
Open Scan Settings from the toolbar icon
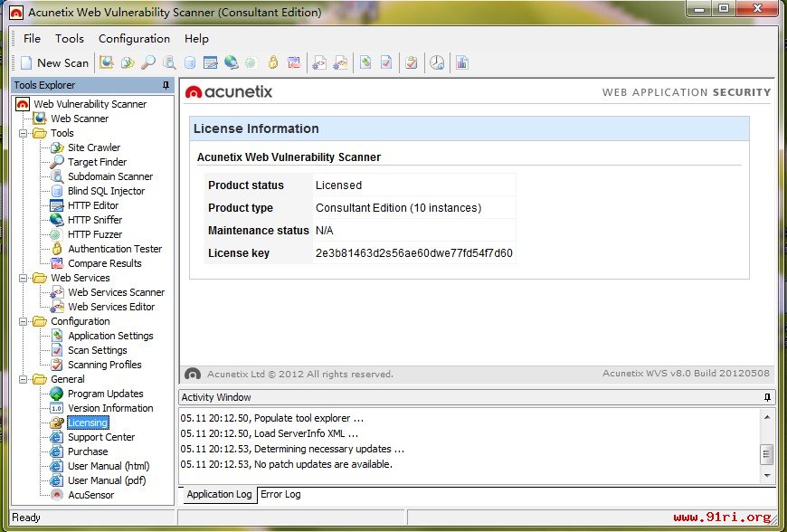click(x=386, y=62)
